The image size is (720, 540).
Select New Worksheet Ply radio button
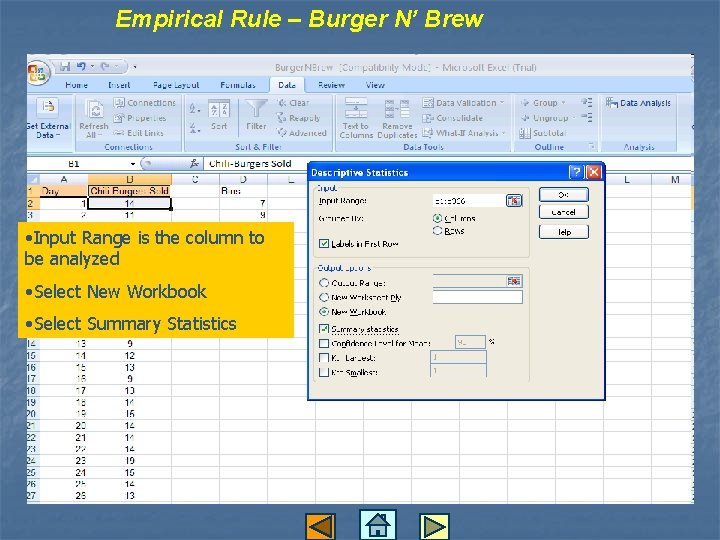324,297
